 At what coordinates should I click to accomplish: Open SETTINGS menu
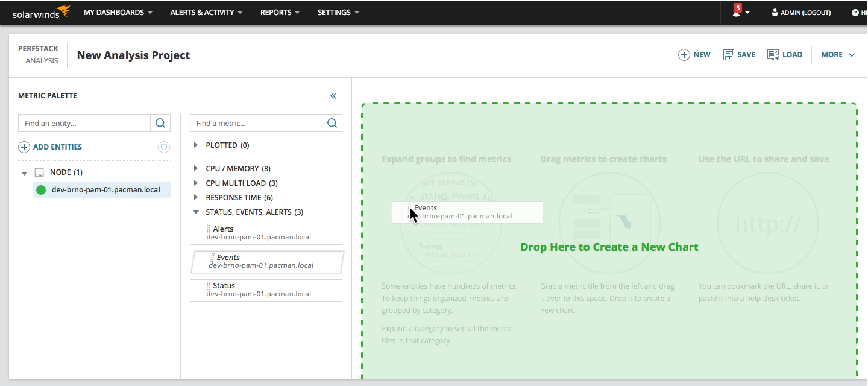(x=338, y=12)
